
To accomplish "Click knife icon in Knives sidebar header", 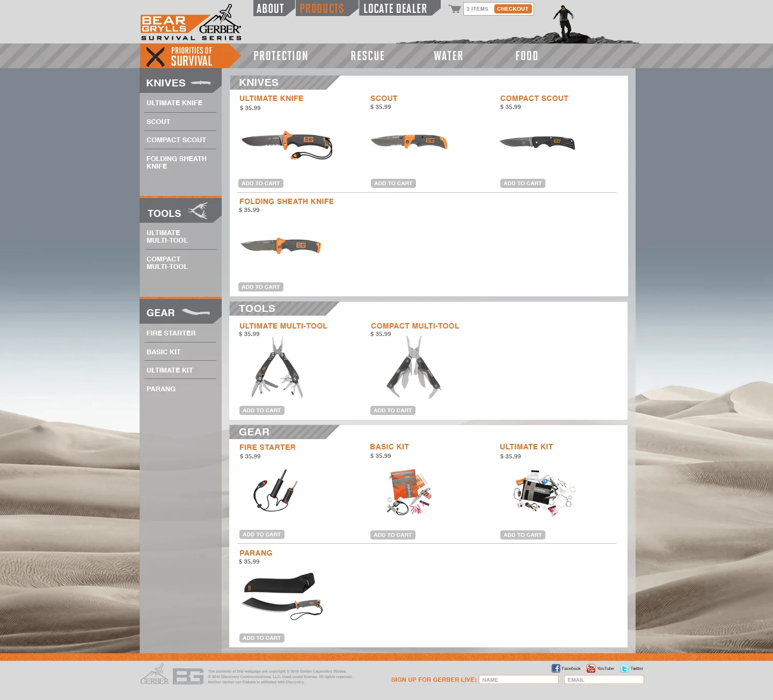I will pos(201,83).
